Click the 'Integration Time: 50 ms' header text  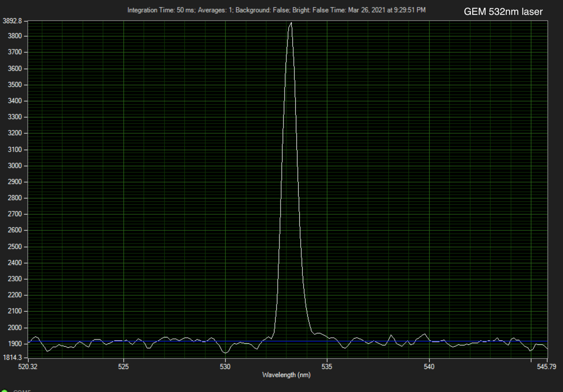(x=161, y=10)
